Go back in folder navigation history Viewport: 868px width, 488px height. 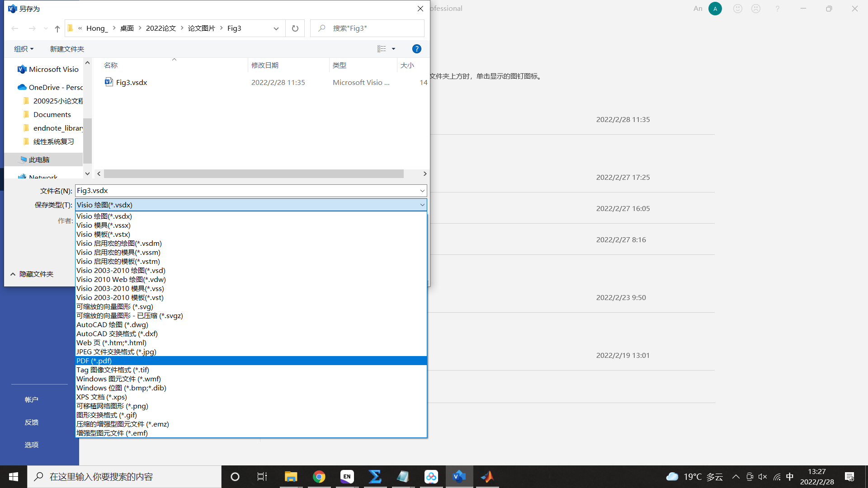coord(15,28)
